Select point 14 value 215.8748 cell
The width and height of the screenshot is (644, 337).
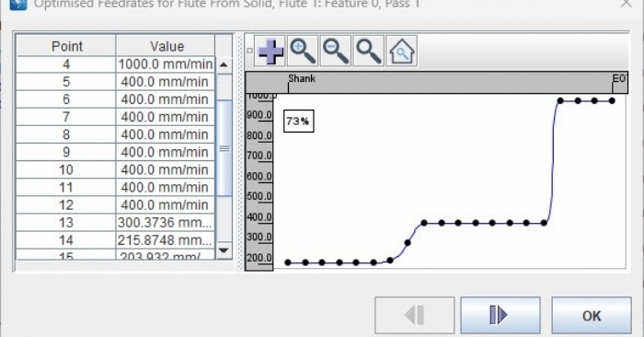pyautogui.click(x=166, y=240)
